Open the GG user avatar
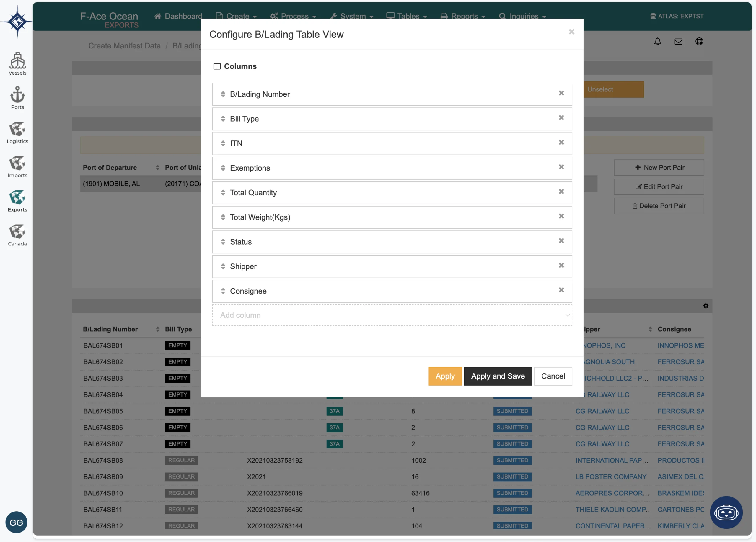 [16, 522]
